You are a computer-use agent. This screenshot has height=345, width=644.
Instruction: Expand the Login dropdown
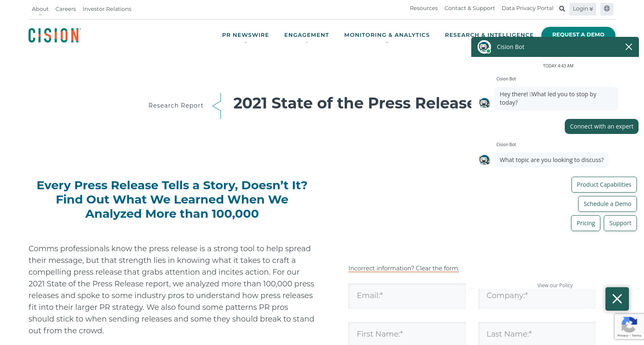tap(582, 9)
